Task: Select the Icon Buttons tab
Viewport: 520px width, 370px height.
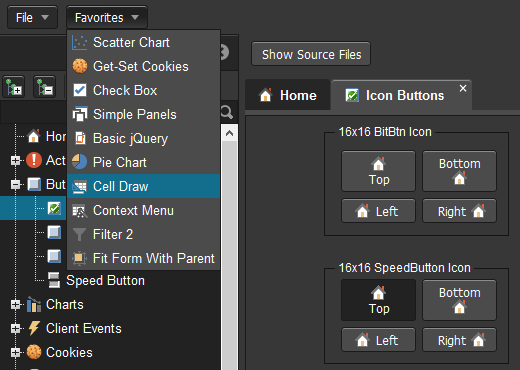Action: [x=401, y=95]
